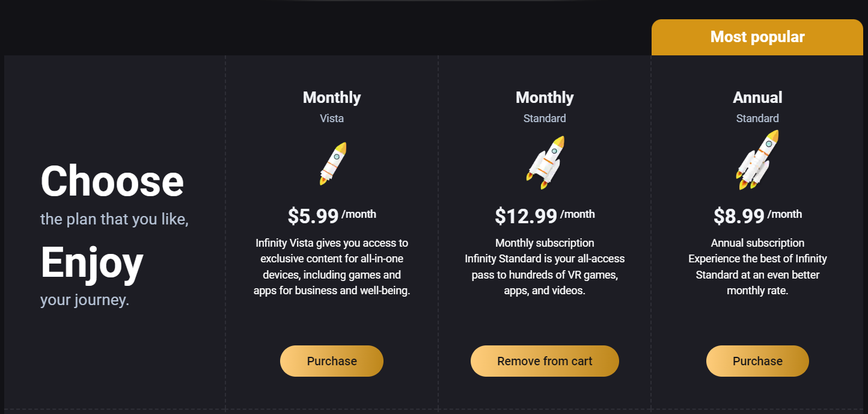868x414 pixels.
Task: Click the single rocket icon for Vista plan
Action: click(332, 163)
